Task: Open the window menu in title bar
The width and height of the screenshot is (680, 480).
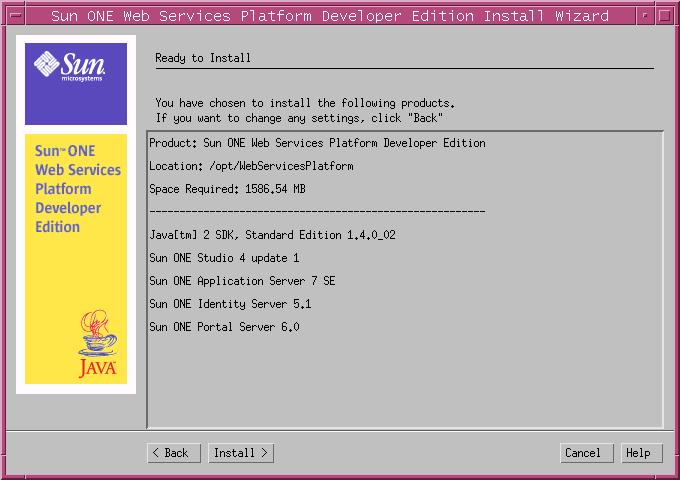Action: click(16, 16)
